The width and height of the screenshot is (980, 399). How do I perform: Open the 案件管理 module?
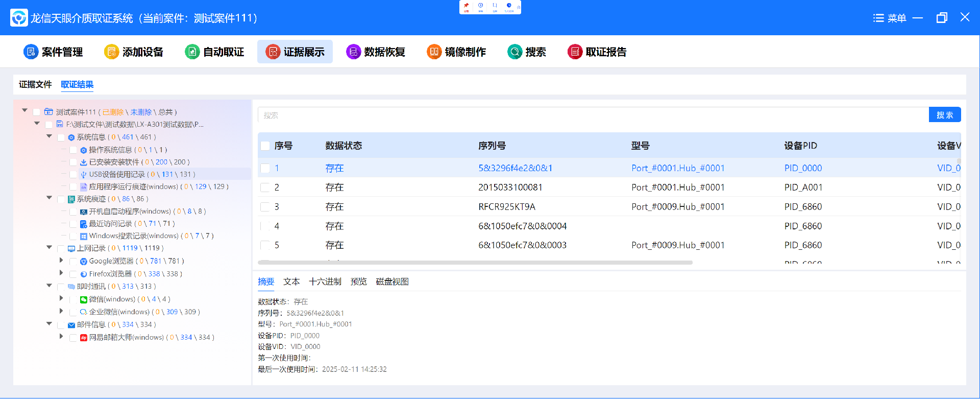click(x=53, y=52)
